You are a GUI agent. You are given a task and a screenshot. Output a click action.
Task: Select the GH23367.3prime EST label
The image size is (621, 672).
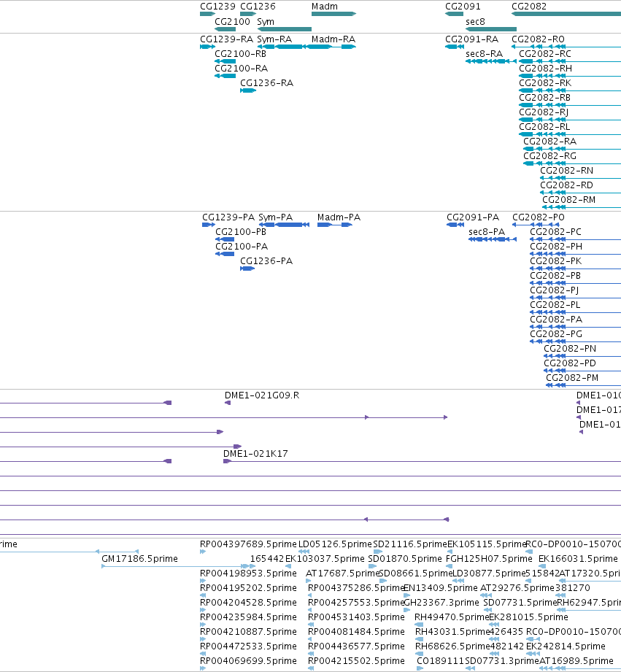[x=441, y=602]
